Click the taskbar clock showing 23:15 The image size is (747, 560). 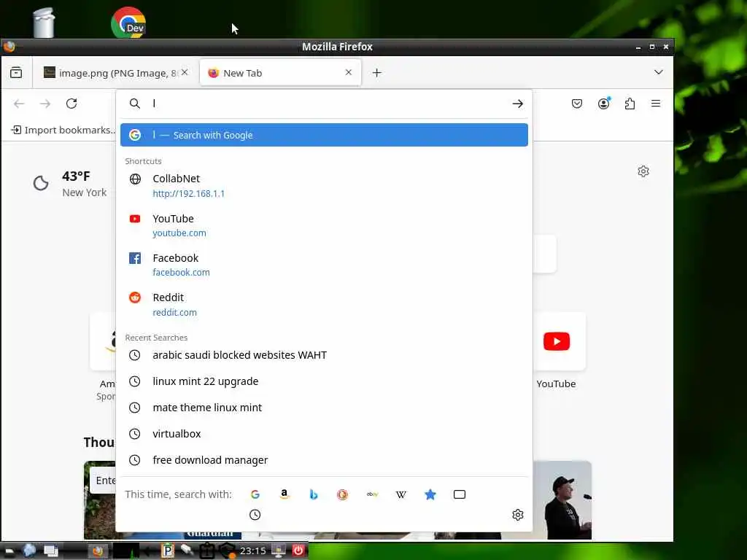(x=253, y=551)
